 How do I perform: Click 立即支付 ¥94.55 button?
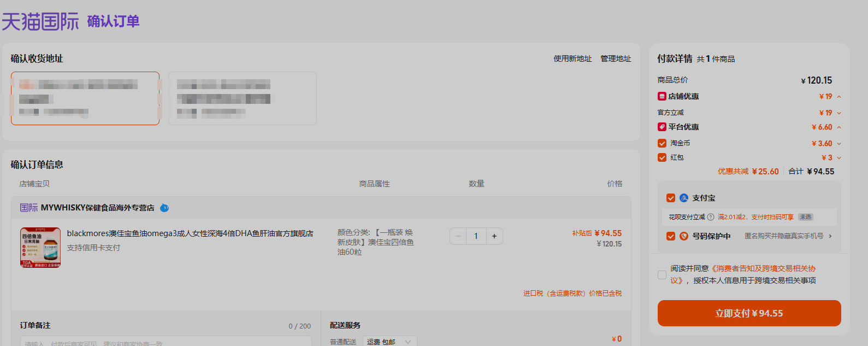tap(749, 313)
